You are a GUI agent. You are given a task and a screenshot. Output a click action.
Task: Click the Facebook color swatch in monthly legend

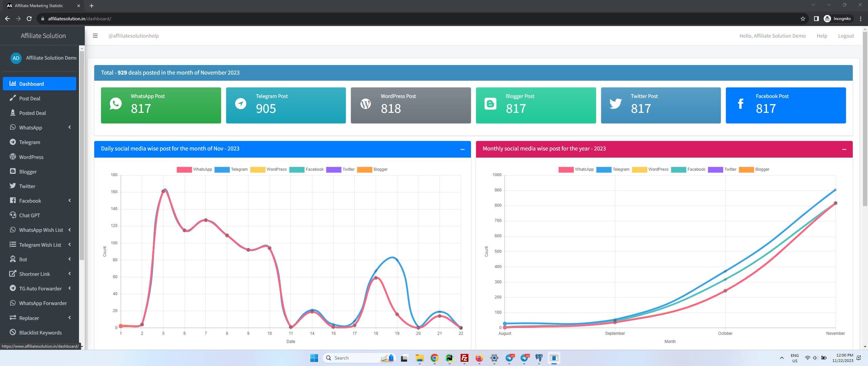click(678, 169)
